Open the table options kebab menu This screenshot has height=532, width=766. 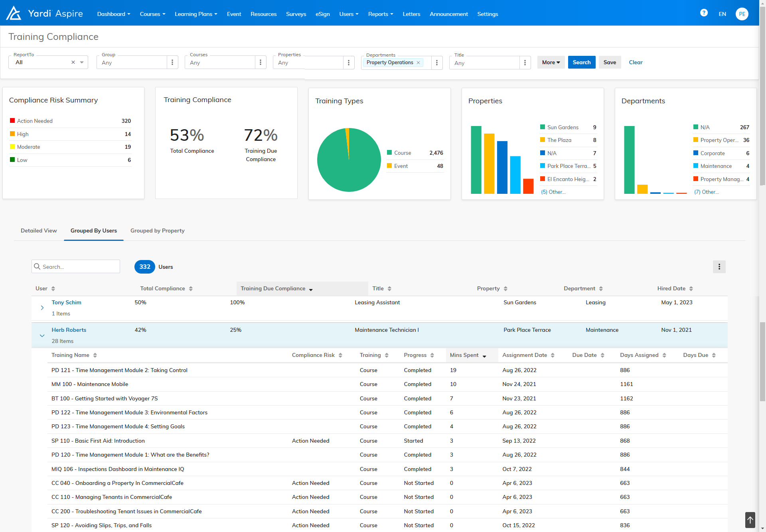point(719,267)
